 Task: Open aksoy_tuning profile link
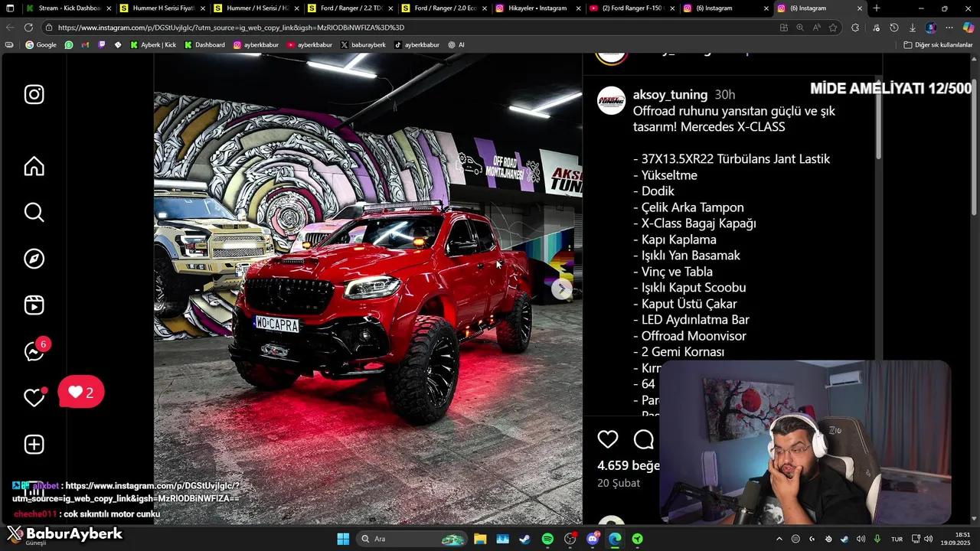(670, 95)
